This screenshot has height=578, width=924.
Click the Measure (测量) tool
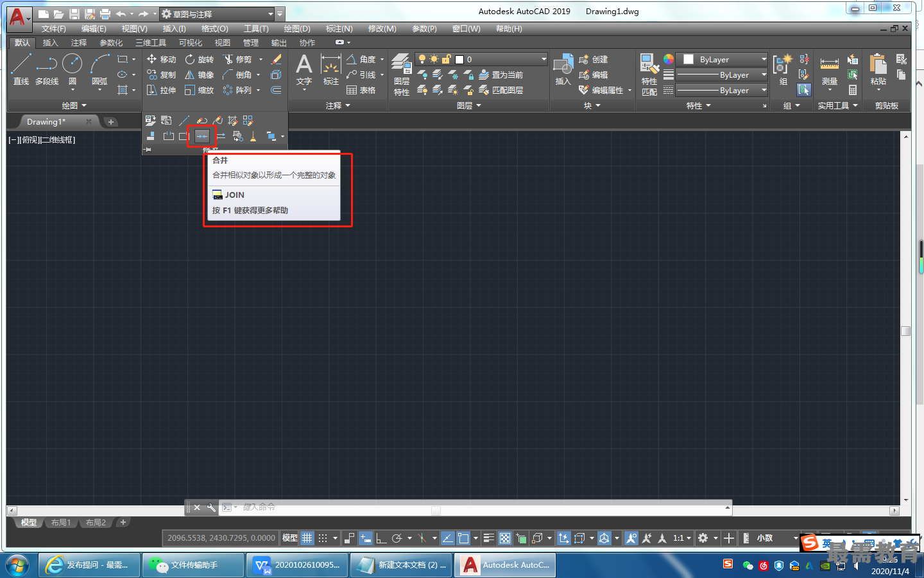[x=830, y=70]
